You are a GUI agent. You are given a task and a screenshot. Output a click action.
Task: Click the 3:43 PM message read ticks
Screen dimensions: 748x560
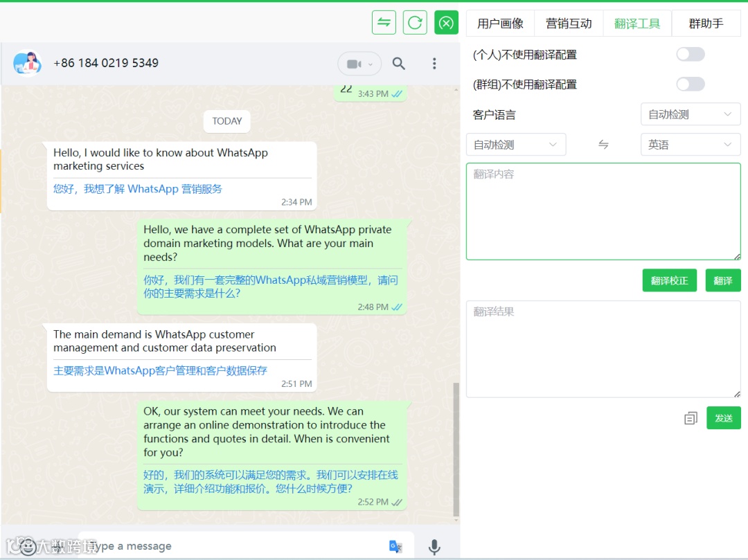[397, 94]
